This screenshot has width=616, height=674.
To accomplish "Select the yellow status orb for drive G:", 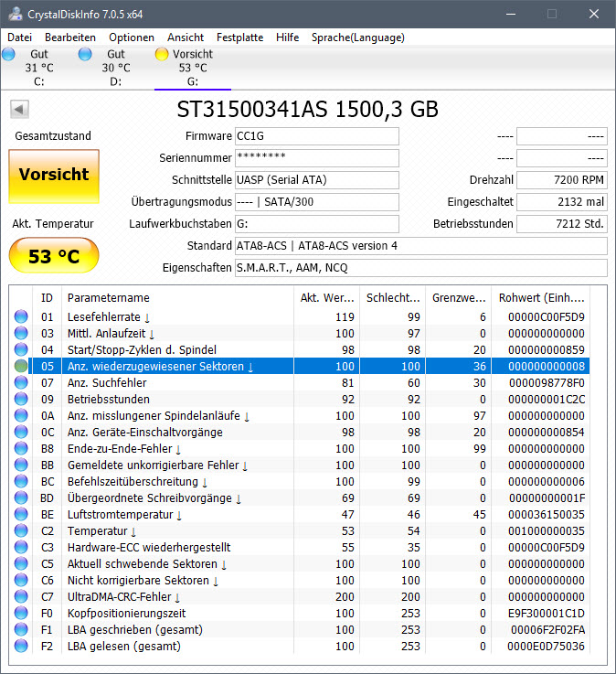I will [162, 54].
